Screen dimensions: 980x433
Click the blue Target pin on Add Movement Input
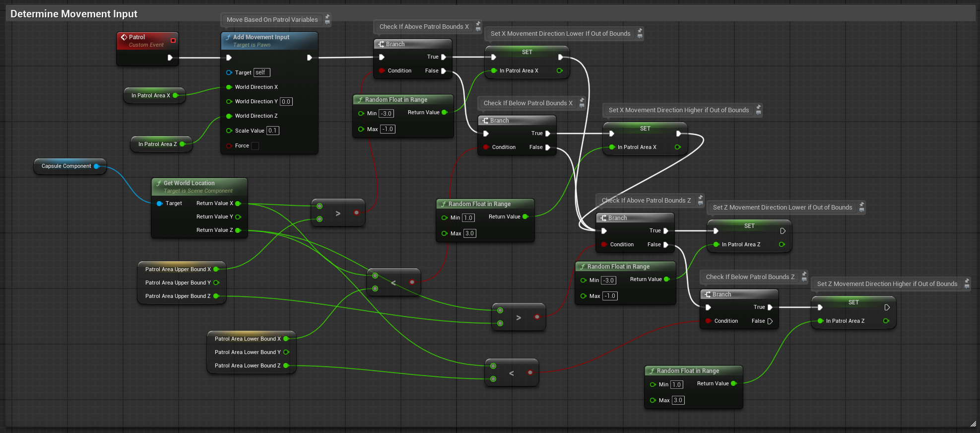tap(229, 72)
